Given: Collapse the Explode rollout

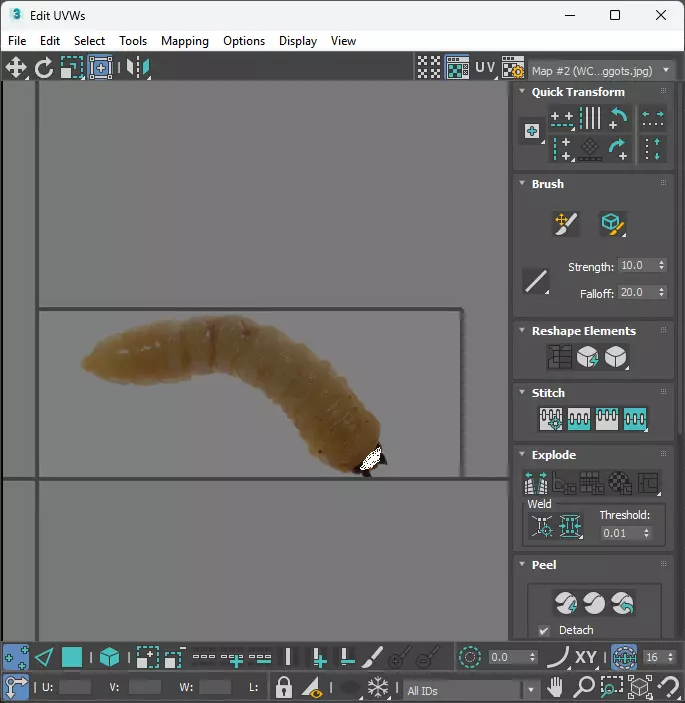Looking at the screenshot, I should [x=522, y=454].
